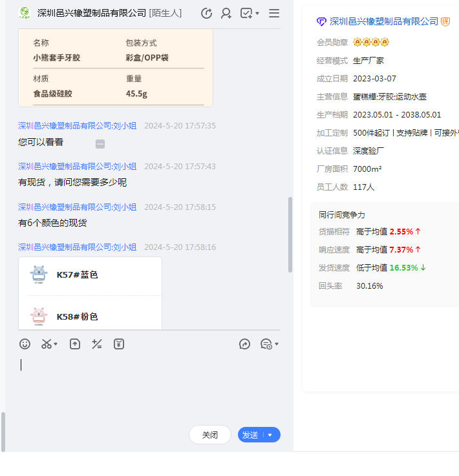Expand the send button dropdown arrow

coord(270,435)
